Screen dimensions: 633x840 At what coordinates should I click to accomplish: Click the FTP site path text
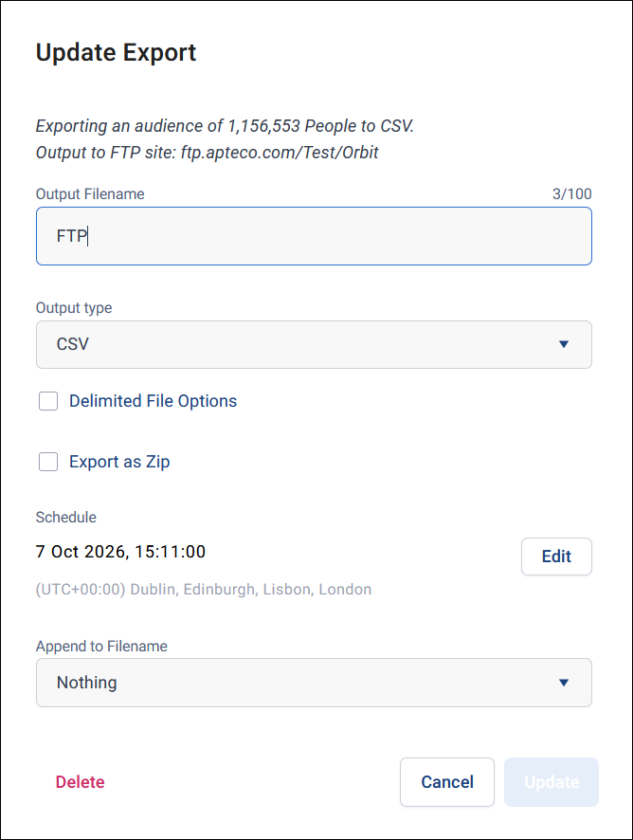(x=280, y=153)
